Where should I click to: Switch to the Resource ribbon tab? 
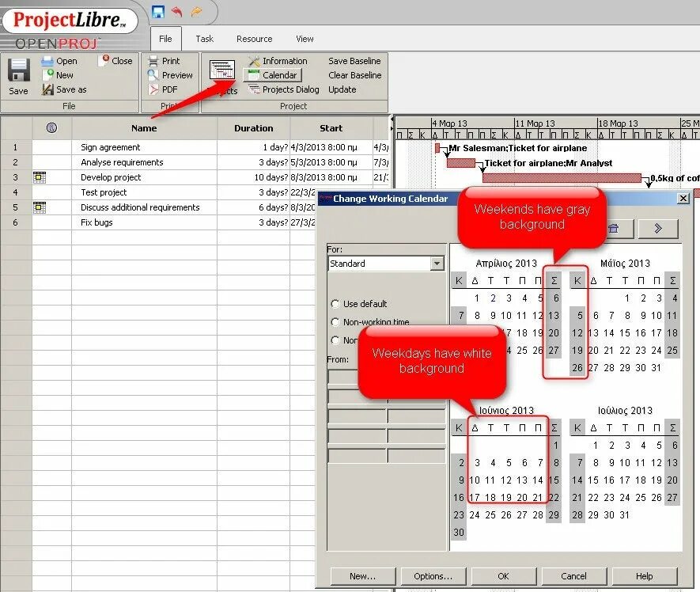(x=255, y=39)
